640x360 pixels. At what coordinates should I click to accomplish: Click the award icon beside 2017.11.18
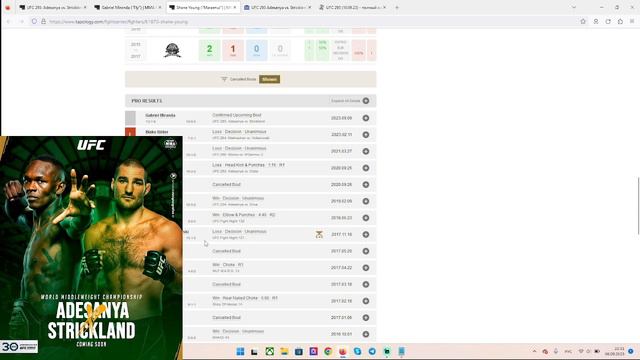(319, 234)
